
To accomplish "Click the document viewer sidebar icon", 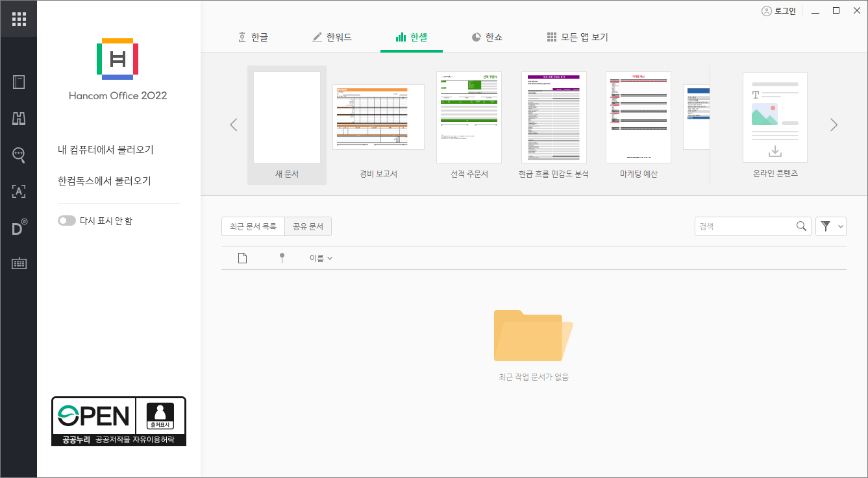I will pos(19,82).
